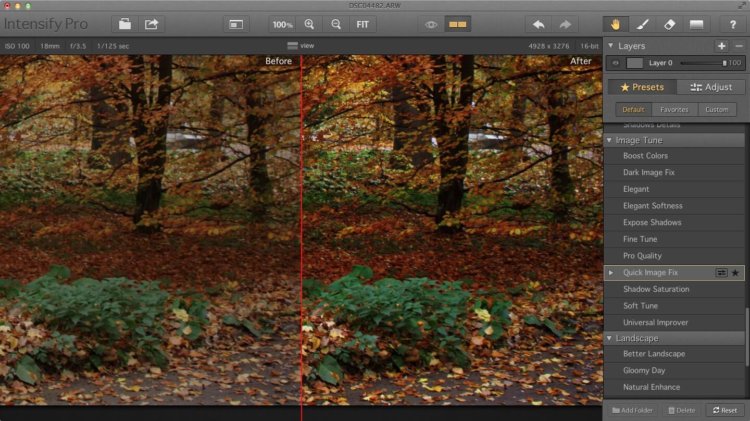Image resolution: width=750 pixels, height=421 pixels.
Task: Collapse the Image Tune preset group
Action: point(609,140)
